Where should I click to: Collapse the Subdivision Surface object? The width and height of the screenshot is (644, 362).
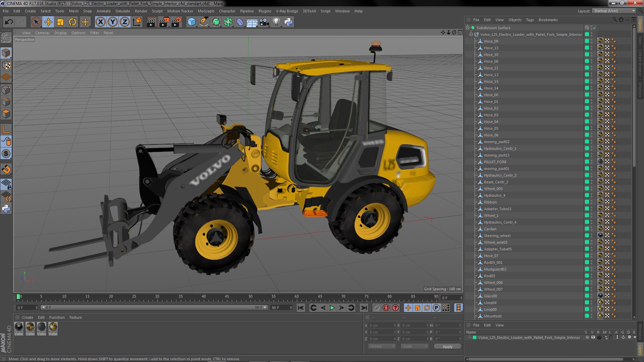(x=468, y=28)
